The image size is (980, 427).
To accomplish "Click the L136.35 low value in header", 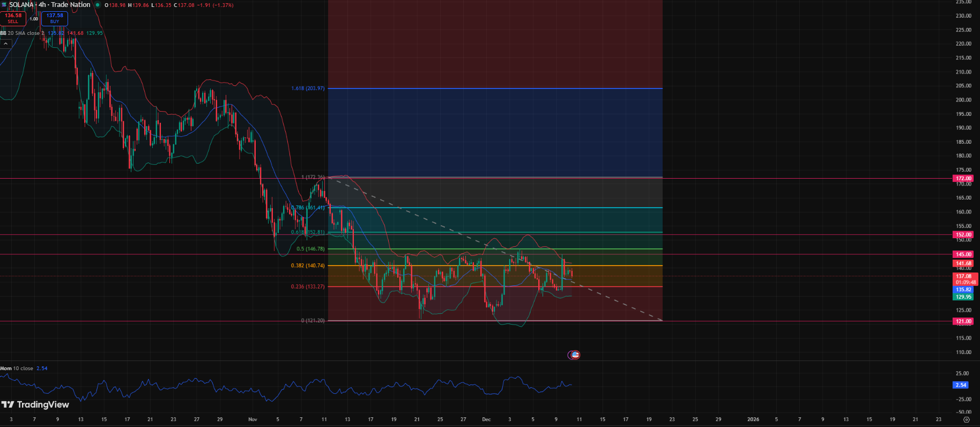I will tap(161, 5).
